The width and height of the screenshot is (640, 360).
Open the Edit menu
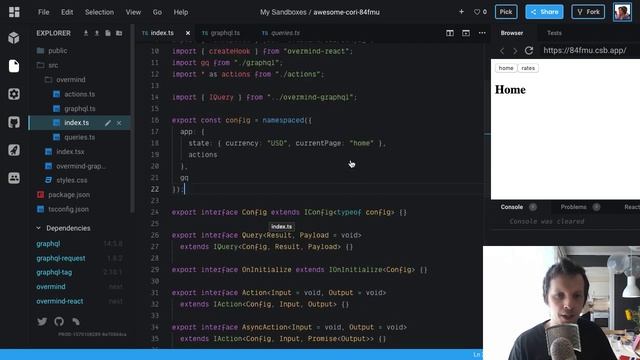coord(67,12)
